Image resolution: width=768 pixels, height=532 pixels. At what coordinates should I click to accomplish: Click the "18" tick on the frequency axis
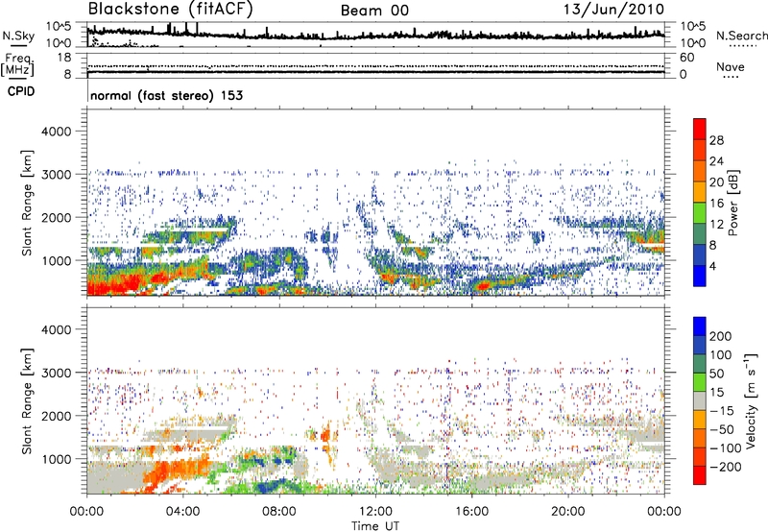pyautogui.click(x=64, y=58)
